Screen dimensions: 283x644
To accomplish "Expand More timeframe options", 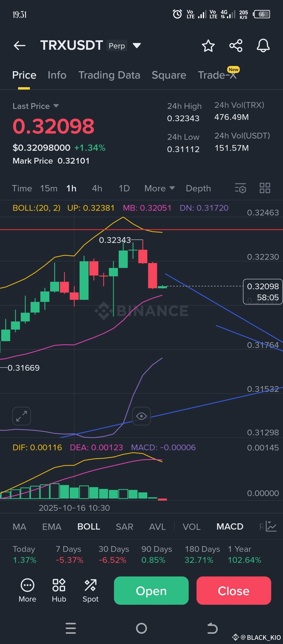I will [x=160, y=188].
